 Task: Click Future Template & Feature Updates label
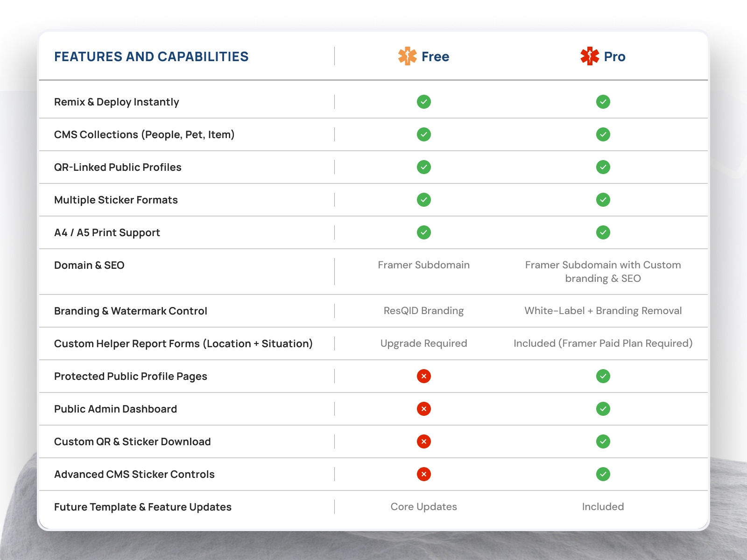point(143,507)
